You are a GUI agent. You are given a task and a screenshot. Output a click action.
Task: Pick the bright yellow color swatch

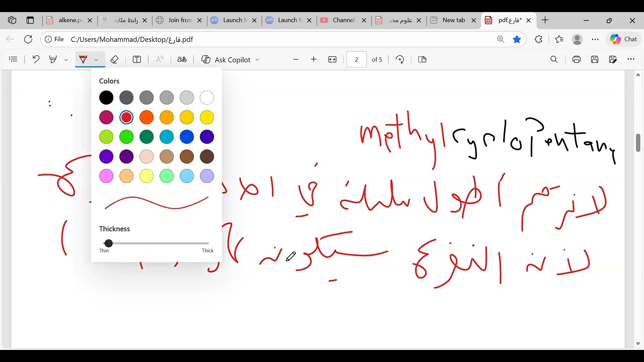[207, 117]
